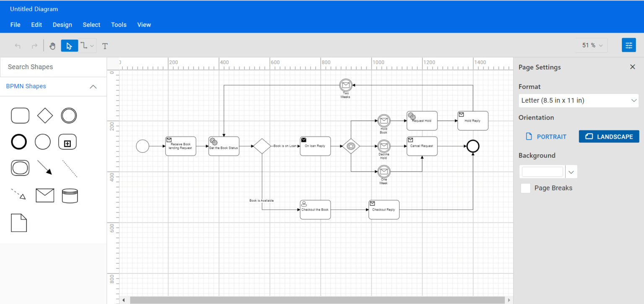The height and width of the screenshot is (304, 644).
Task: Pick the envelope message shape from palette
Action: click(45, 195)
